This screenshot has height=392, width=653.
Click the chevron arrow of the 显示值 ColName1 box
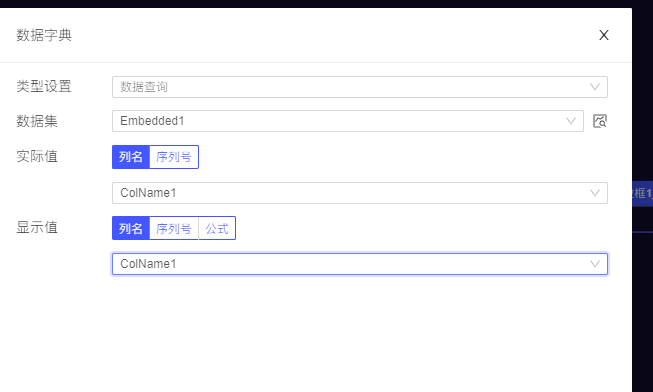pyautogui.click(x=595, y=264)
